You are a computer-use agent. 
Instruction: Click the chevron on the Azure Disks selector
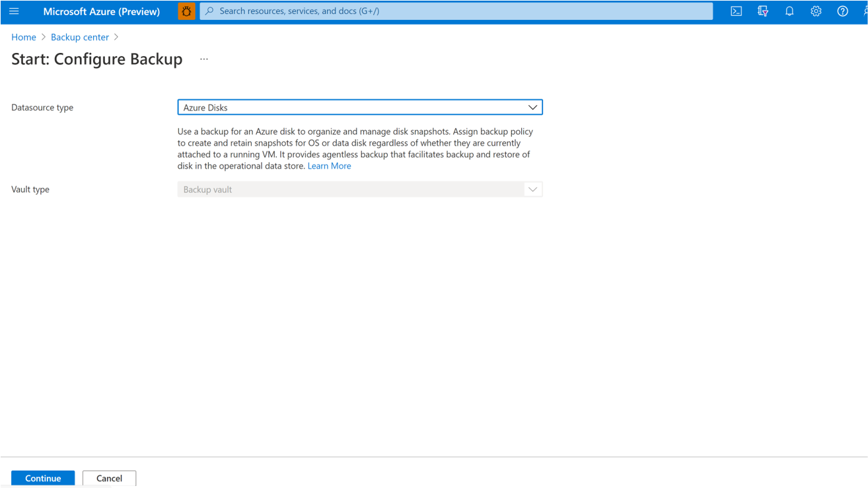[532, 106]
